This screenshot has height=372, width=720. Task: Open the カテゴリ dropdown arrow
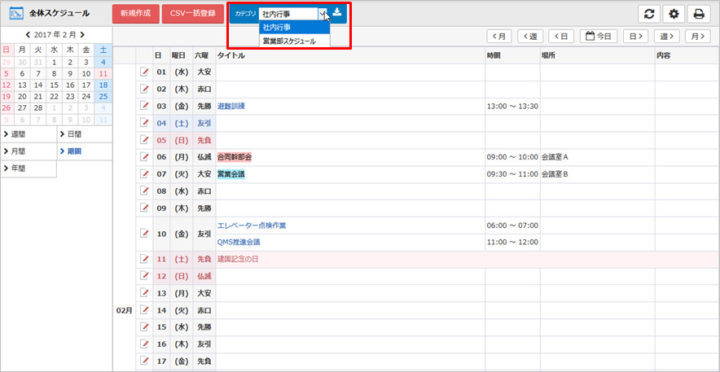(x=323, y=14)
